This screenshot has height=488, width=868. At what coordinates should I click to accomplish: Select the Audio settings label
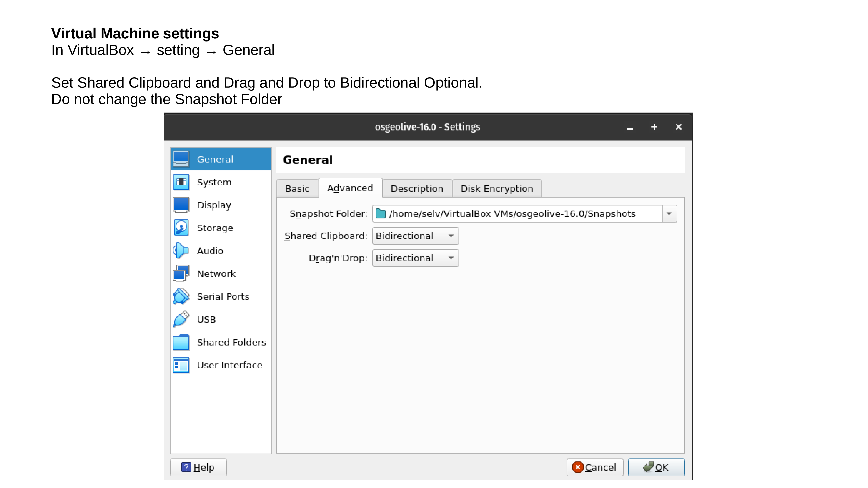[210, 250]
